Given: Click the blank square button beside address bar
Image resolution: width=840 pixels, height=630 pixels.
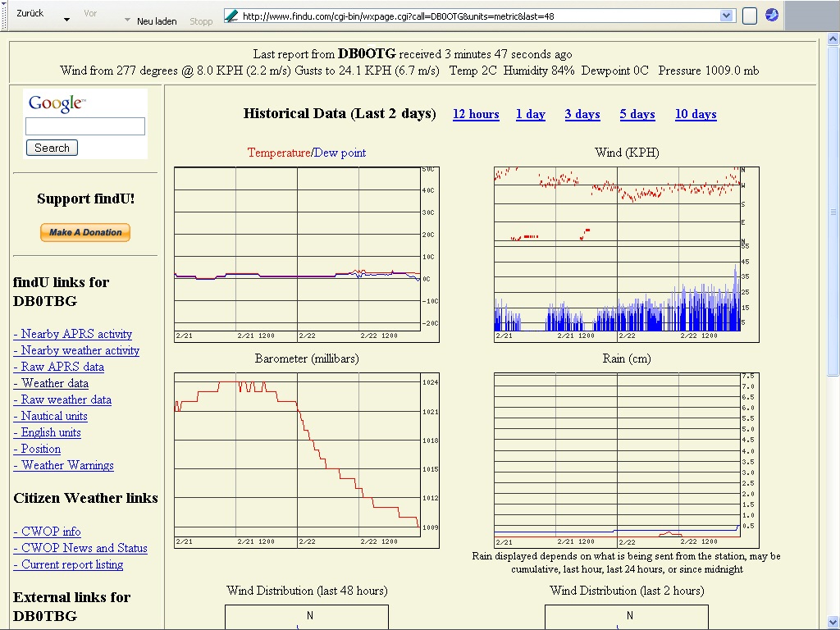Looking at the screenshot, I should tap(749, 16).
